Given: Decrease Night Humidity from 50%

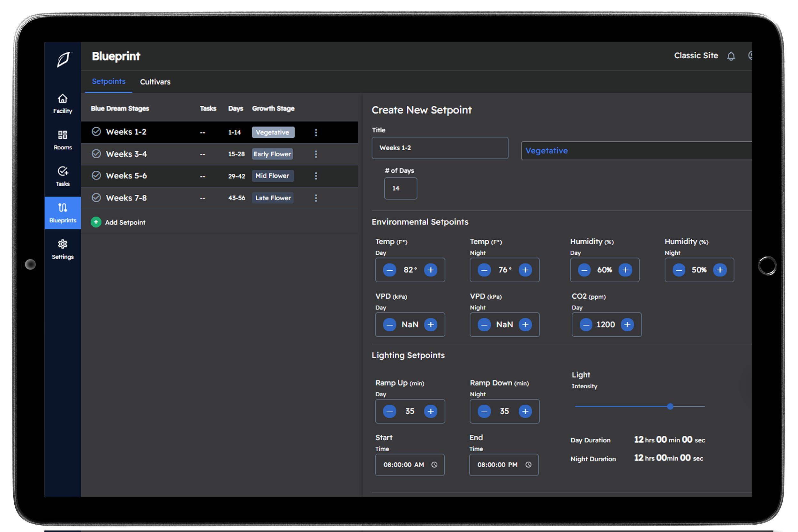Looking at the screenshot, I should 679,270.
